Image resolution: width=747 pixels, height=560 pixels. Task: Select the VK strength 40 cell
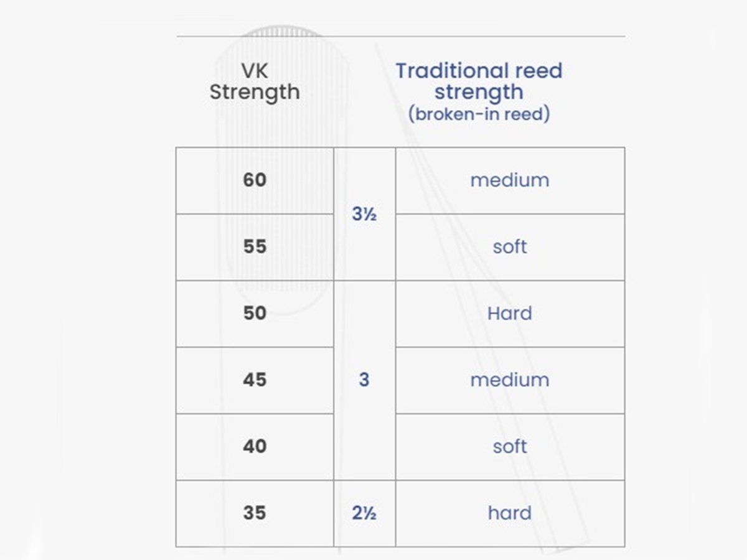point(255,447)
